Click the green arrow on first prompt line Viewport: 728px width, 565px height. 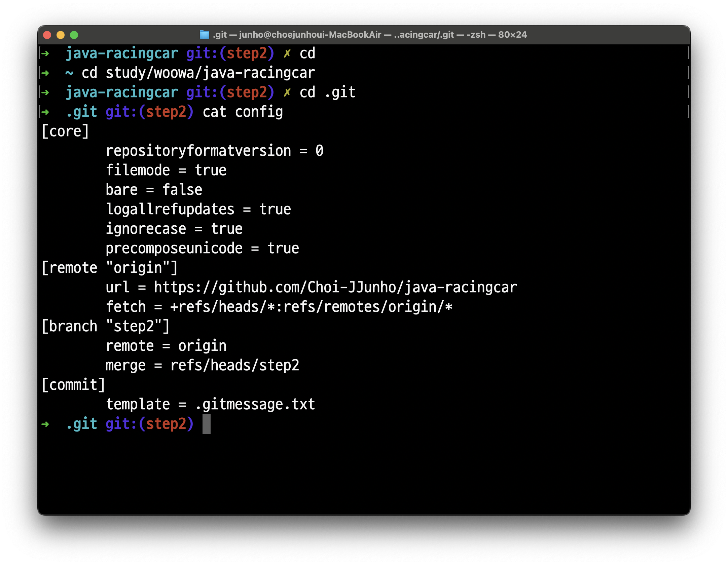point(45,53)
